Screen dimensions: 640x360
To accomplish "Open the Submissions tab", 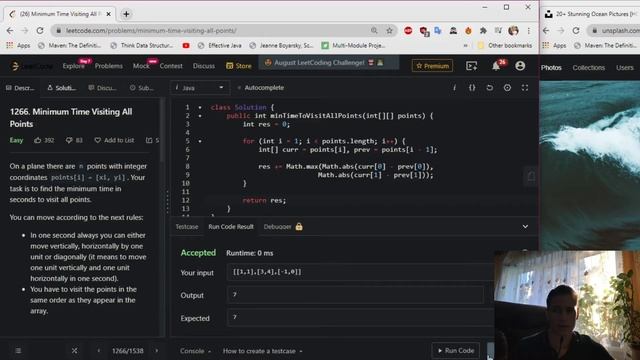I will point(142,88).
